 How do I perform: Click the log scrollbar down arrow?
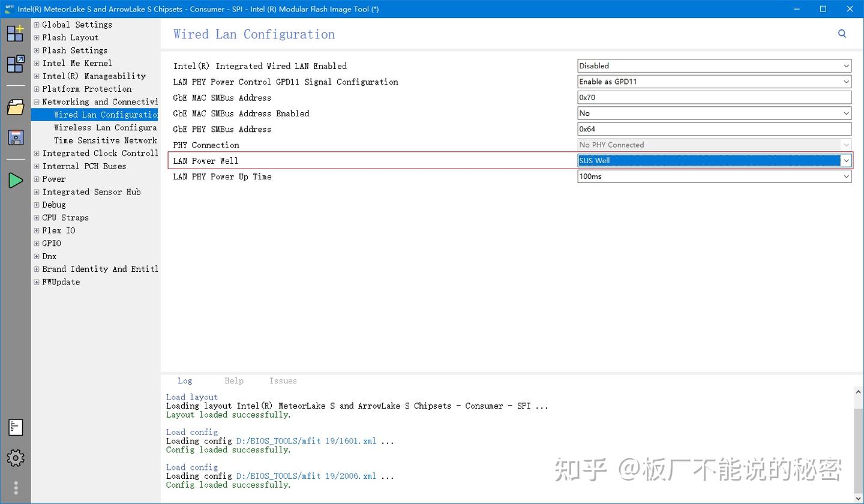pyautogui.click(x=859, y=497)
